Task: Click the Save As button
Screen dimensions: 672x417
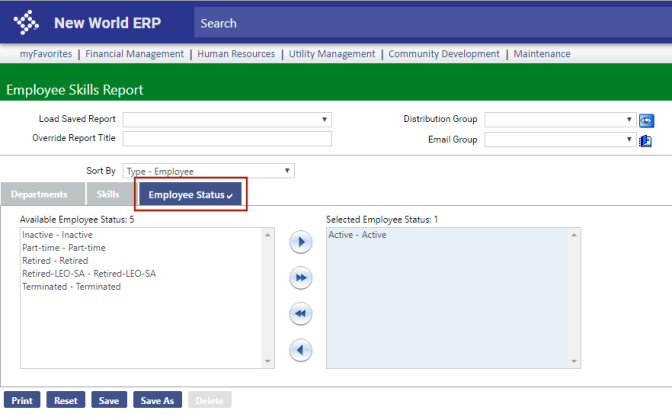Action: coord(157,400)
